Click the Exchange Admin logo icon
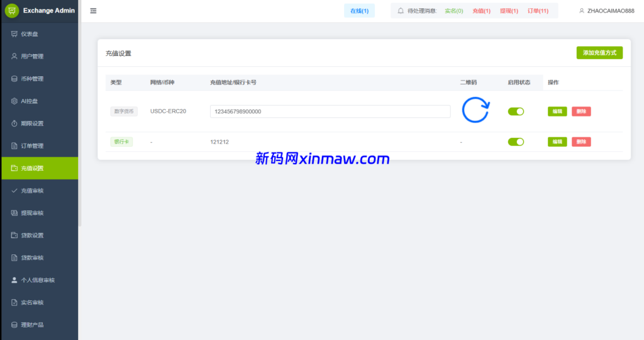644x340 pixels. (x=12, y=11)
